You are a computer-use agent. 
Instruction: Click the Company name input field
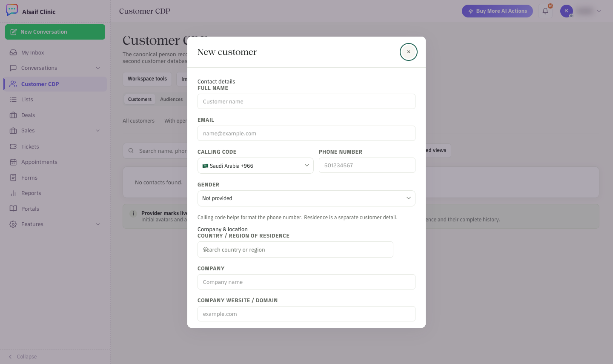[306, 282]
